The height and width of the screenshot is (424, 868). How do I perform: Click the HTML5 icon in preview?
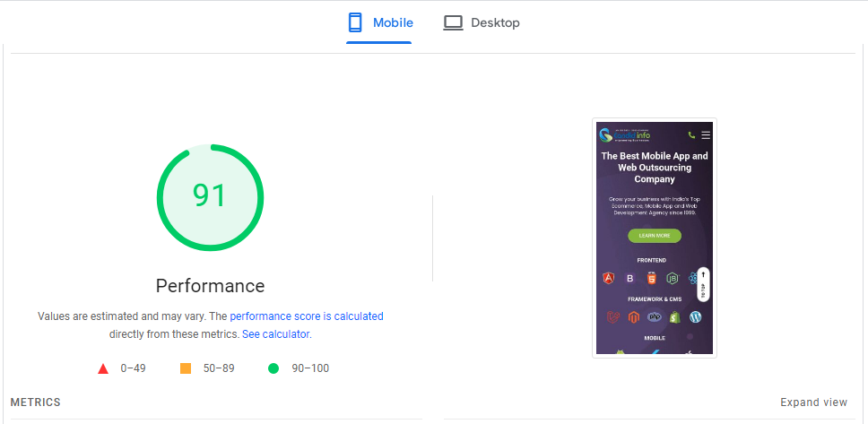click(652, 279)
